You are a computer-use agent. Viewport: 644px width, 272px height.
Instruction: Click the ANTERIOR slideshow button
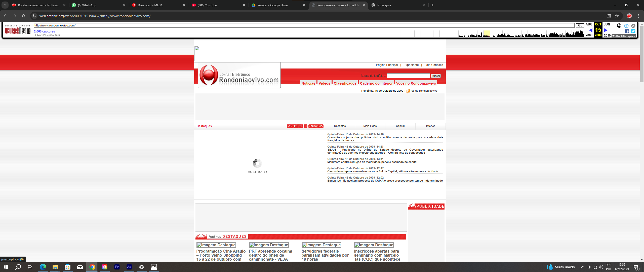295,126
